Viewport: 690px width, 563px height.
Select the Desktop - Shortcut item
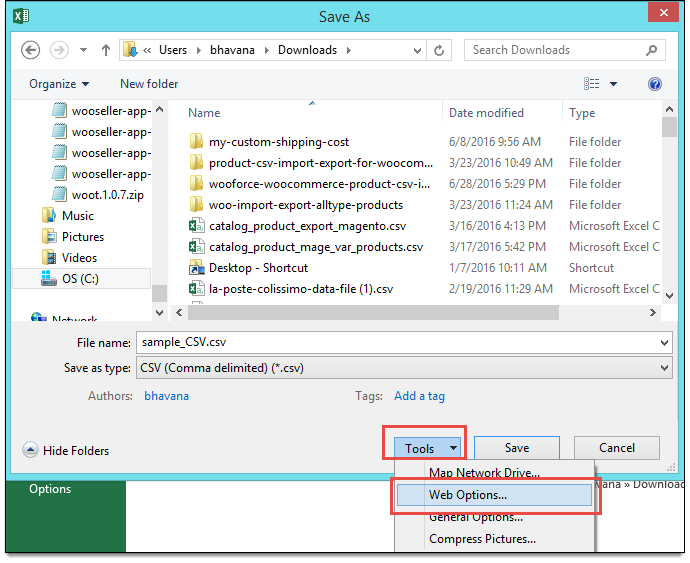(258, 268)
